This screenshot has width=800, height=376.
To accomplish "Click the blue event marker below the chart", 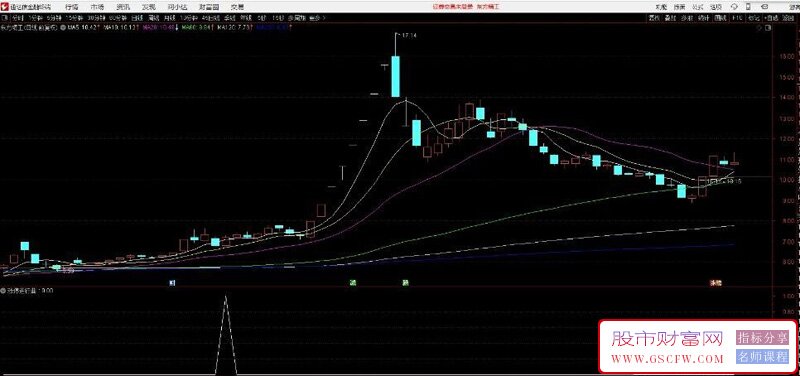I will [x=172, y=282].
